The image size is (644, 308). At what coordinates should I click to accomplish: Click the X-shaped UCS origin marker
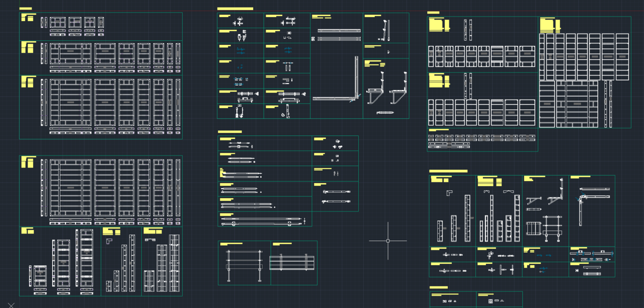pos(11,304)
